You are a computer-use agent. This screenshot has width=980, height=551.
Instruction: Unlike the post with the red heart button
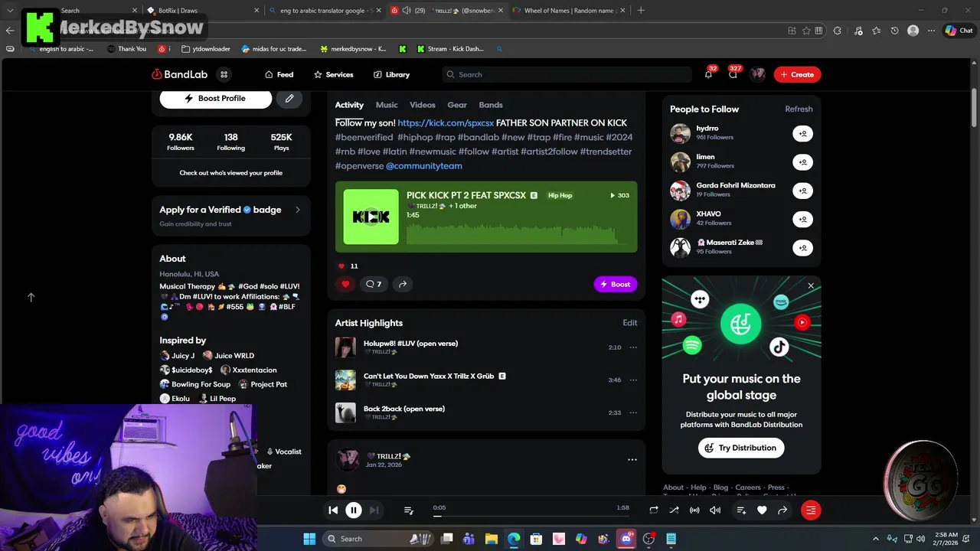click(x=345, y=284)
